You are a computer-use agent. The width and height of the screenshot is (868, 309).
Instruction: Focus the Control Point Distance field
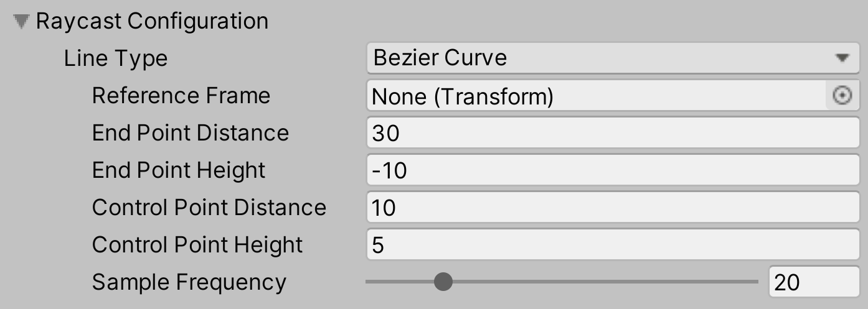click(x=613, y=208)
